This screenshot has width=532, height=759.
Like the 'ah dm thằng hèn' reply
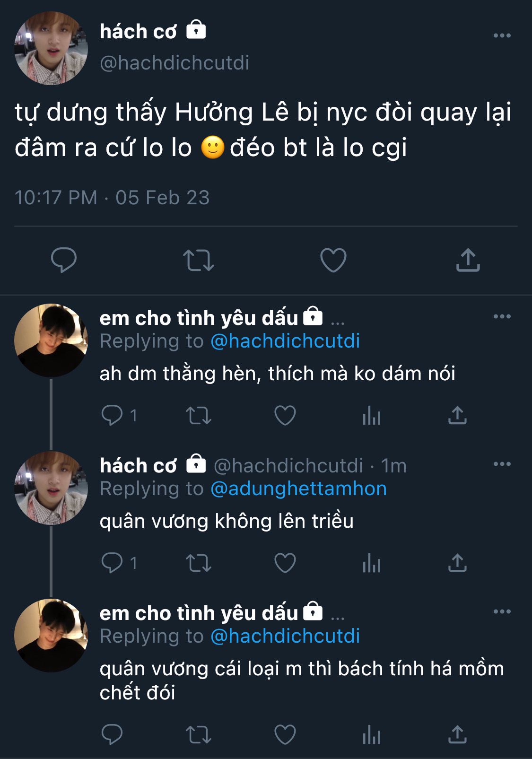pyautogui.click(x=285, y=416)
